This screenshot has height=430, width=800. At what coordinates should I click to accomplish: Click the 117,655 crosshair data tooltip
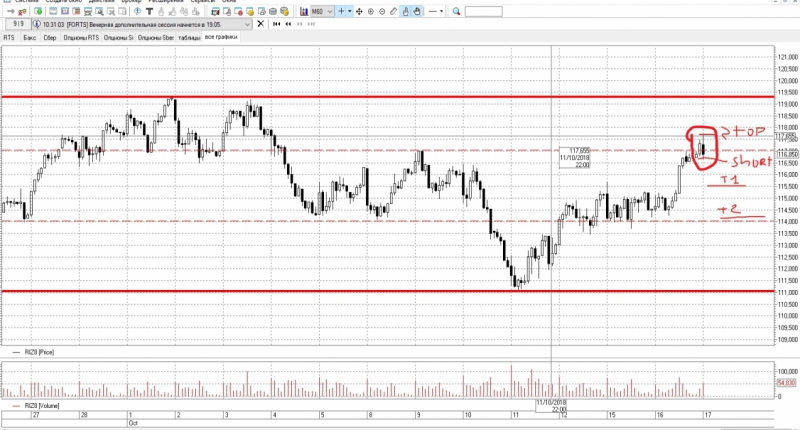[x=575, y=158]
